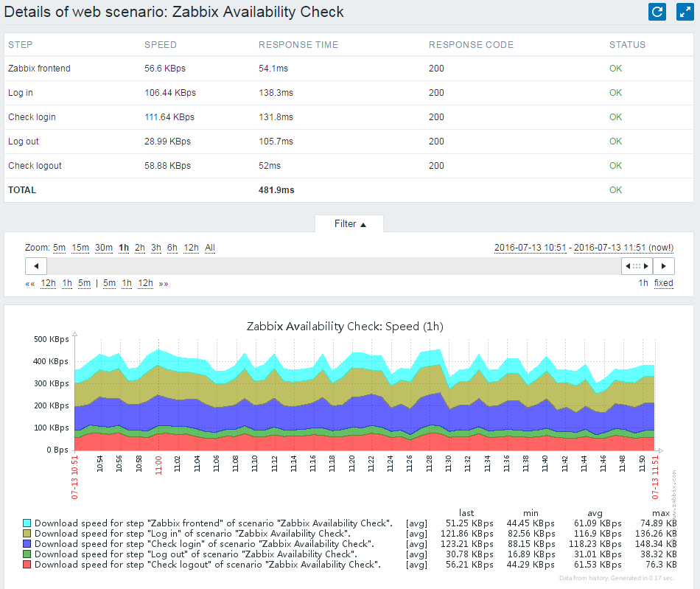Click the page heading Details of web scenario
This screenshot has height=589, width=700.
tap(174, 12)
